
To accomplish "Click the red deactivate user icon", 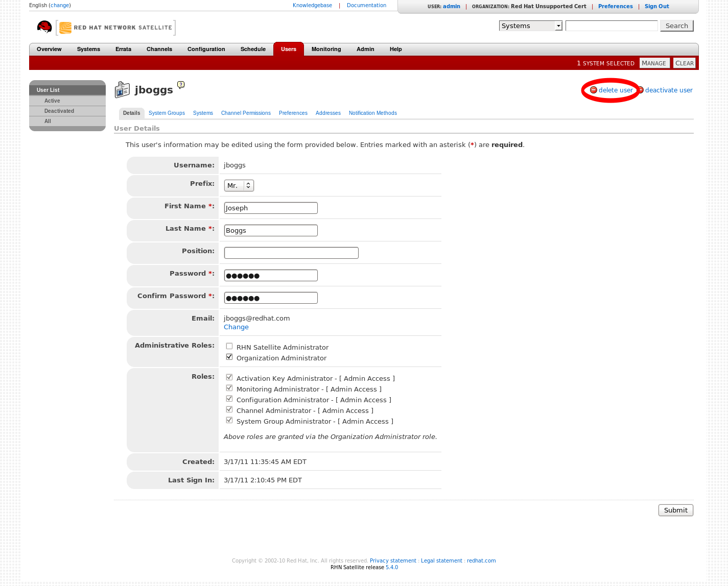I will 641,90.
